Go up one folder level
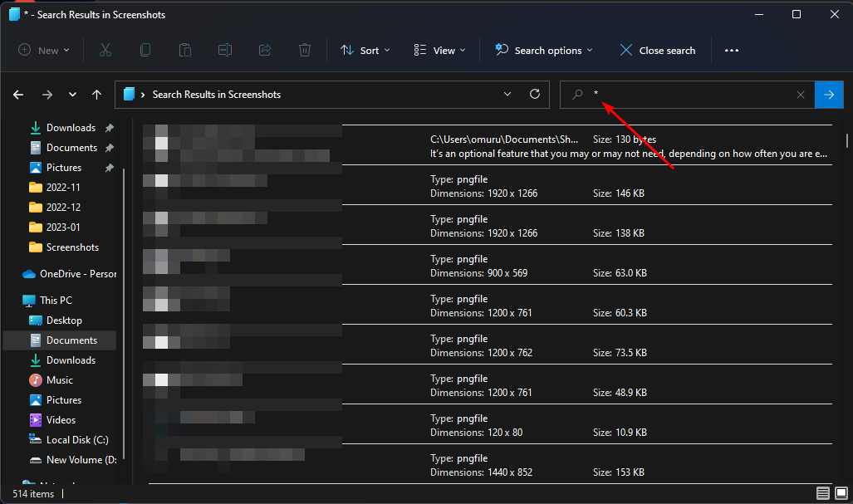 [x=97, y=95]
